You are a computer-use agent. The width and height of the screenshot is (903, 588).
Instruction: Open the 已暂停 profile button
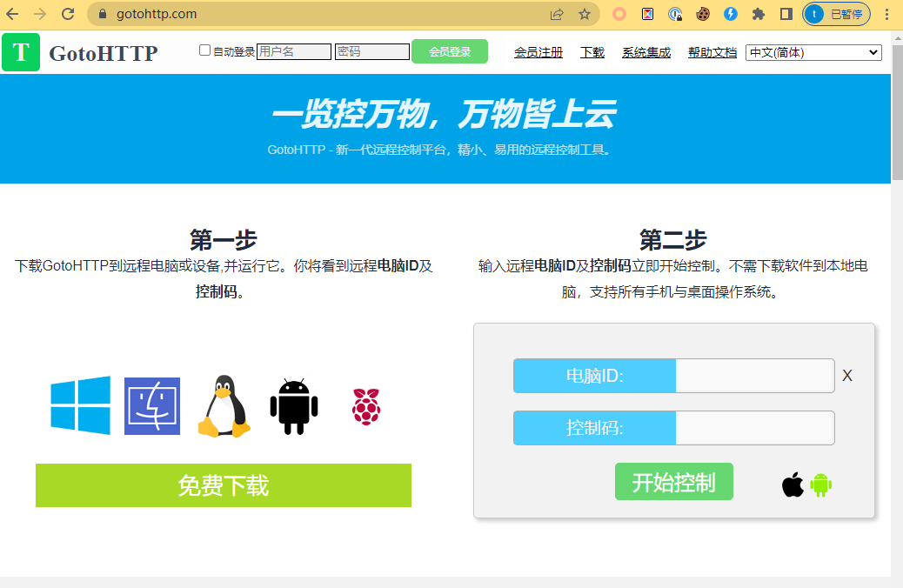(836, 15)
